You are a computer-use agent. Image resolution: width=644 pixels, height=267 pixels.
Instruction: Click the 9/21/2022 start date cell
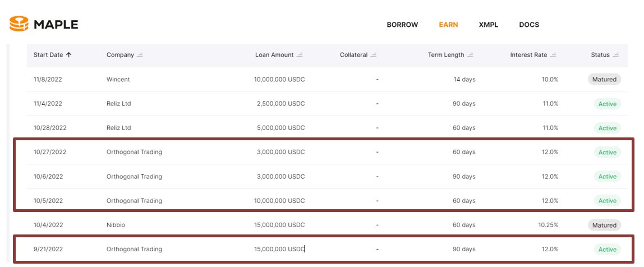(x=48, y=250)
